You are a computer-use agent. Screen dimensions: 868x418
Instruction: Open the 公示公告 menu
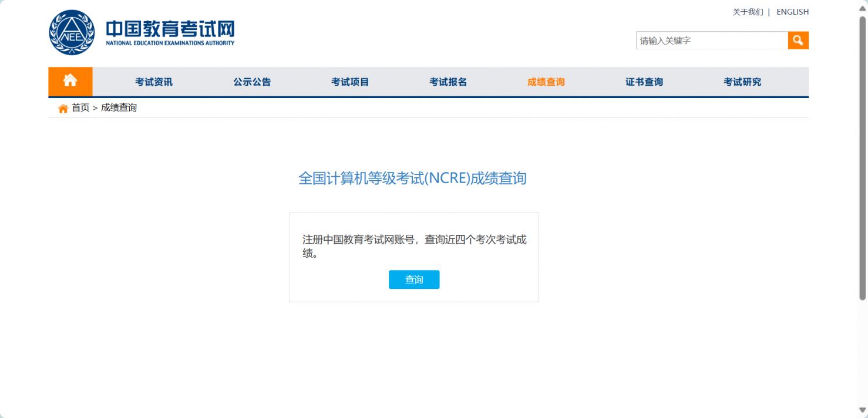[x=252, y=82]
